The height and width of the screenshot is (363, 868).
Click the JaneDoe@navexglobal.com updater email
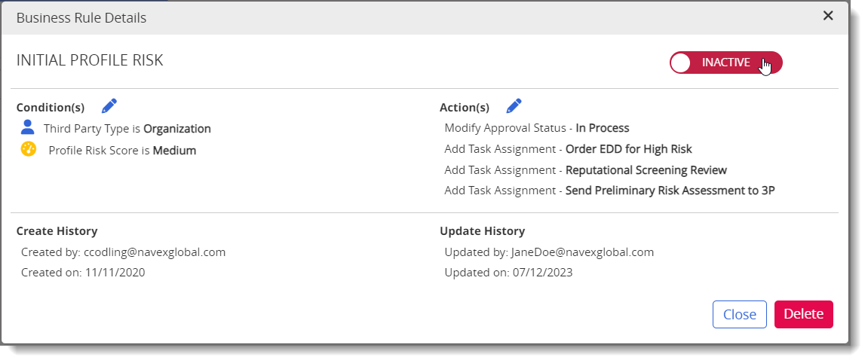coord(582,252)
